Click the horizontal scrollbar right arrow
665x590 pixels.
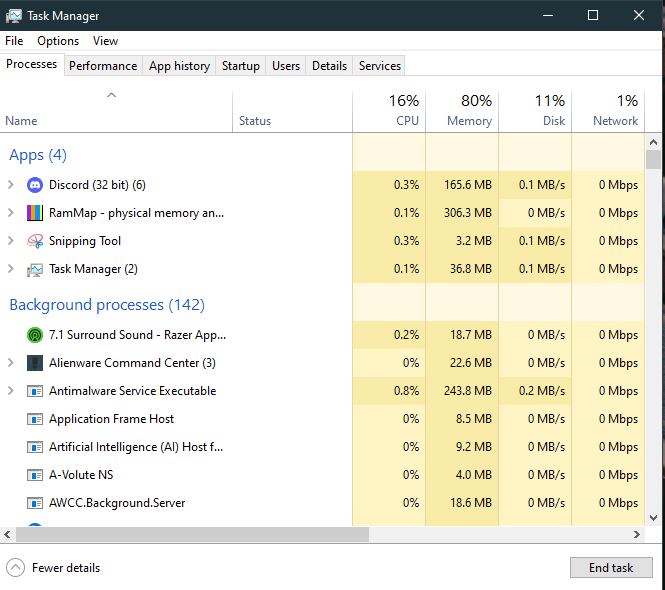[x=637, y=534]
